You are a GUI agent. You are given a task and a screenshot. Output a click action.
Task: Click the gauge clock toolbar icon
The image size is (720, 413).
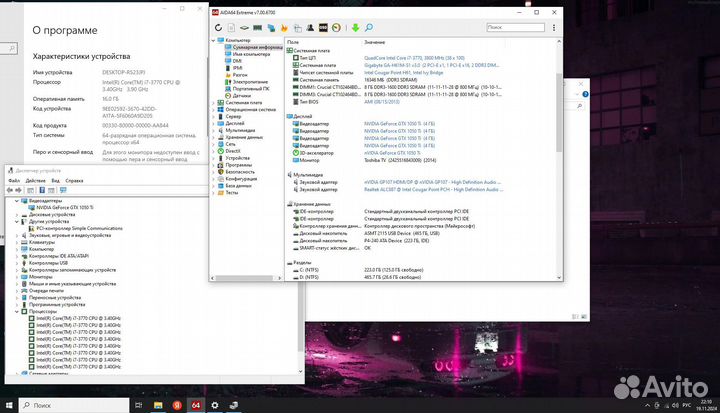point(338,27)
